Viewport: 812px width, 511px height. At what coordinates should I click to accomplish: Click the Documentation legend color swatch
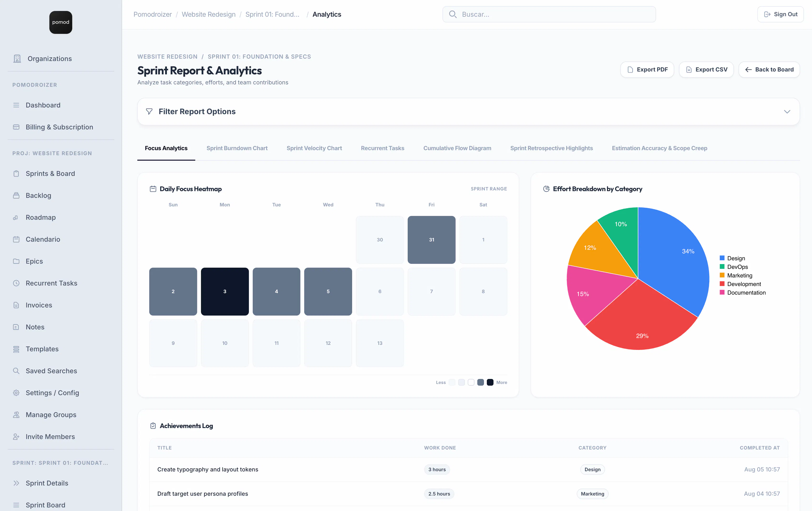click(722, 292)
